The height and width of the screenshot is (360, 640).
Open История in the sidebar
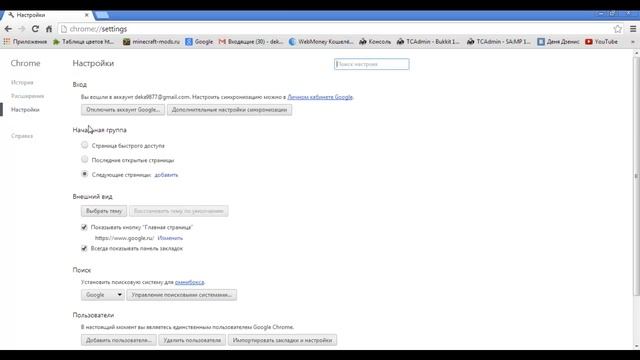pos(22,82)
